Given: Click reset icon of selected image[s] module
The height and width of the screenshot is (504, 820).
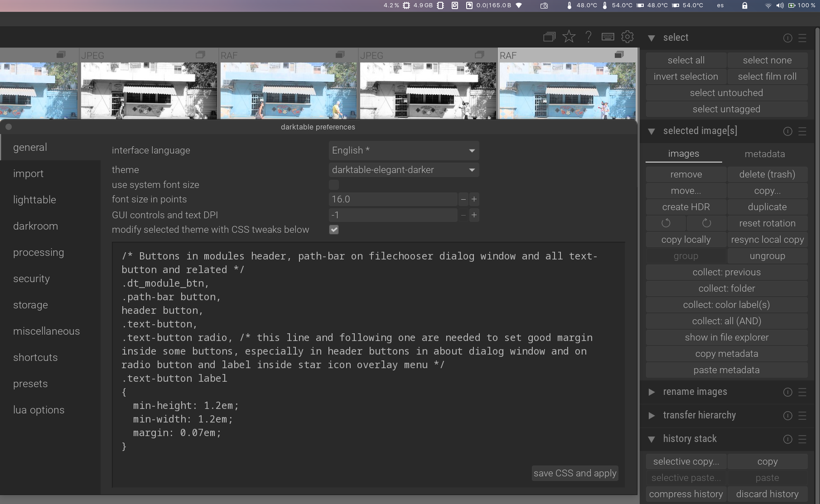Looking at the screenshot, I should pos(788,131).
